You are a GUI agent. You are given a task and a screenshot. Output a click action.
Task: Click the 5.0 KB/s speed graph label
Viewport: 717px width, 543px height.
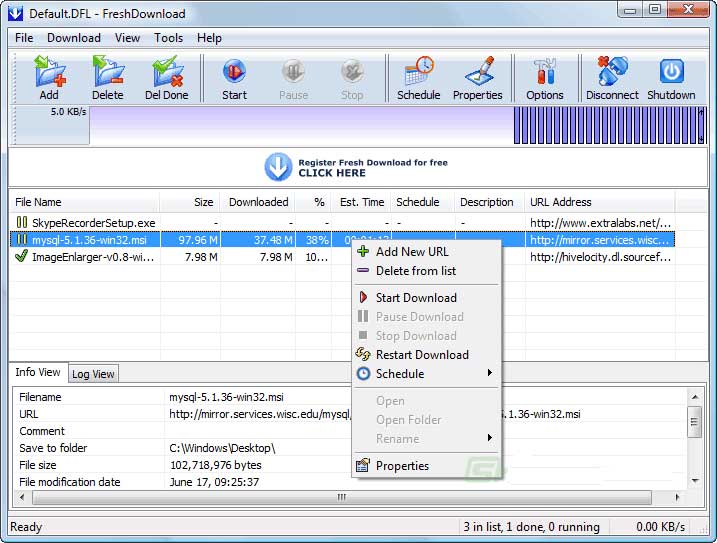(x=68, y=112)
